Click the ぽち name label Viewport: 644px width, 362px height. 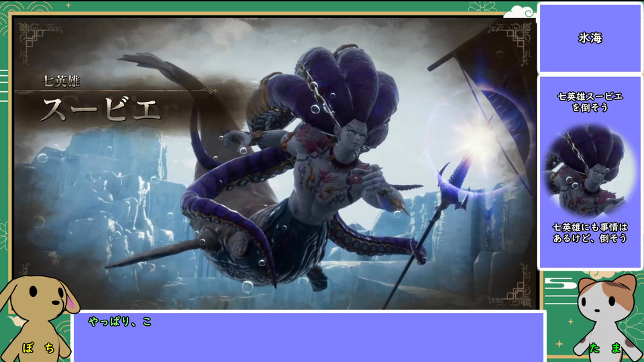38,349
